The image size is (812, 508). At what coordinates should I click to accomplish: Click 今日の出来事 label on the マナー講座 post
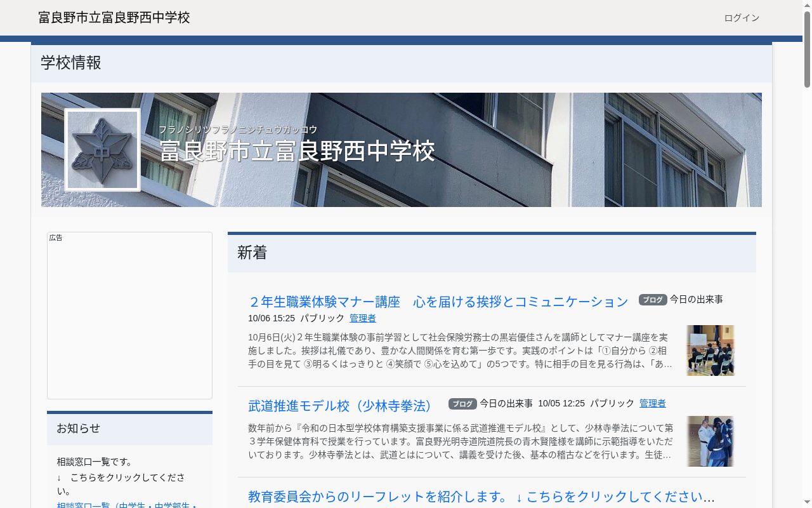click(x=697, y=299)
